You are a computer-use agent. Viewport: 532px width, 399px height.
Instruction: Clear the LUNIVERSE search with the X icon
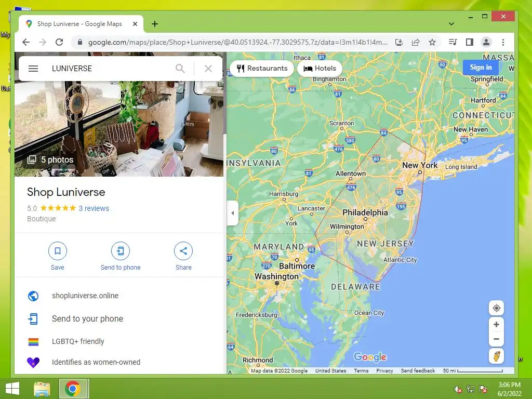[x=208, y=69]
